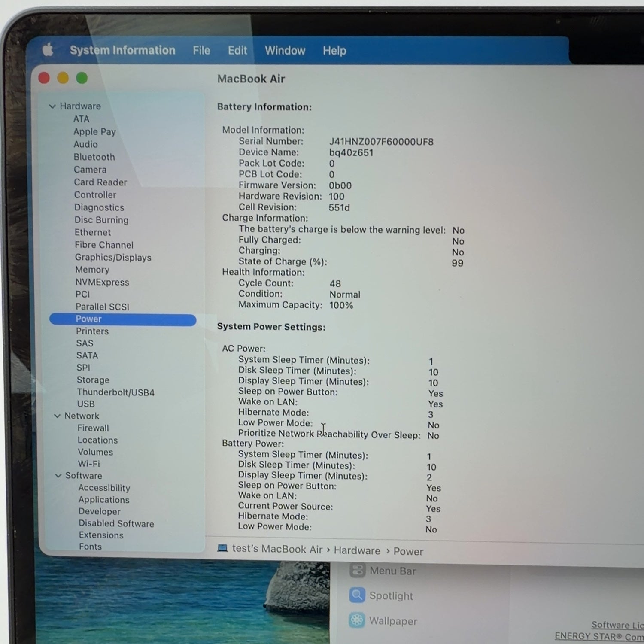The image size is (644, 644).
Task: Select Wi-Fi under Network
Action: point(89,464)
